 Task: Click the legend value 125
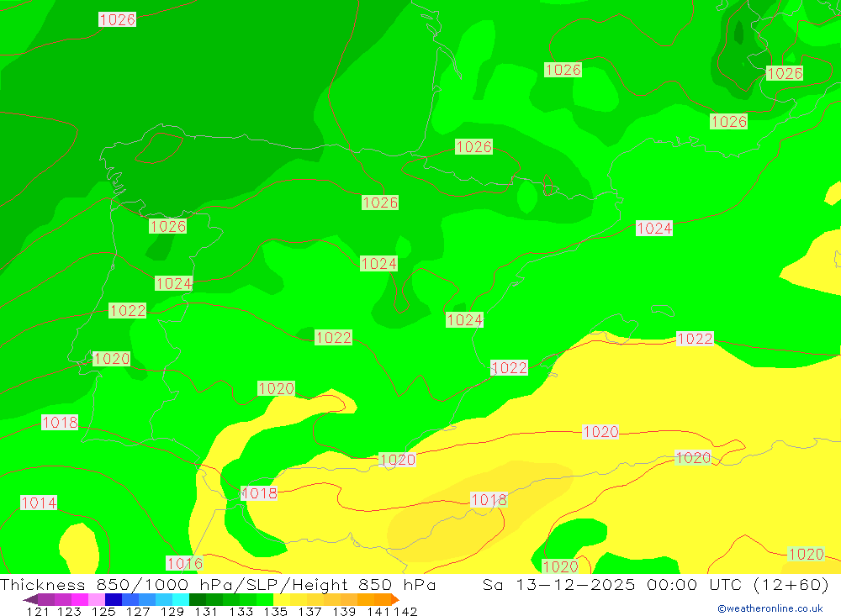103,611
